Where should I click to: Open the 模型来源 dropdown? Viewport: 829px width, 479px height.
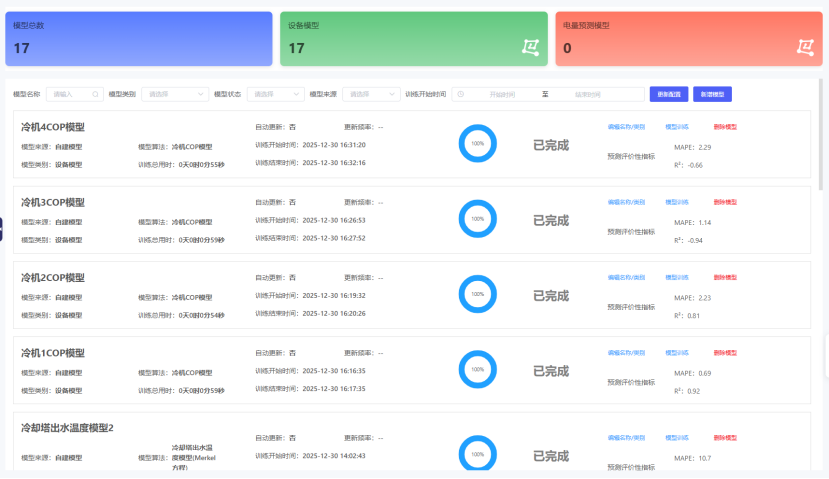pyautogui.click(x=371, y=95)
